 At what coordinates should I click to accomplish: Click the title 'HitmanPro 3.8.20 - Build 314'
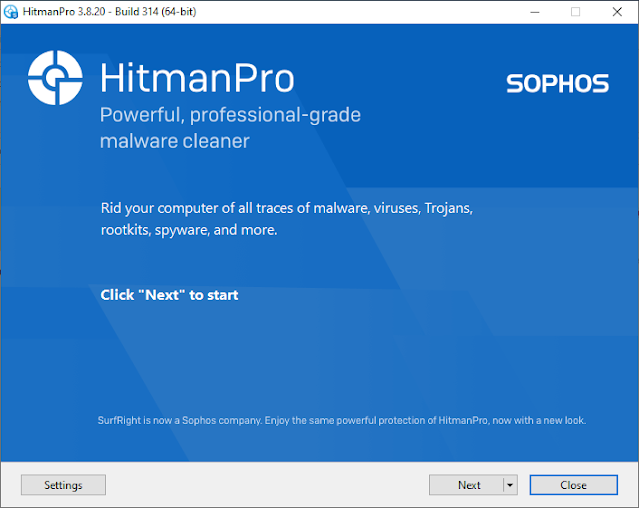point(109,11)
